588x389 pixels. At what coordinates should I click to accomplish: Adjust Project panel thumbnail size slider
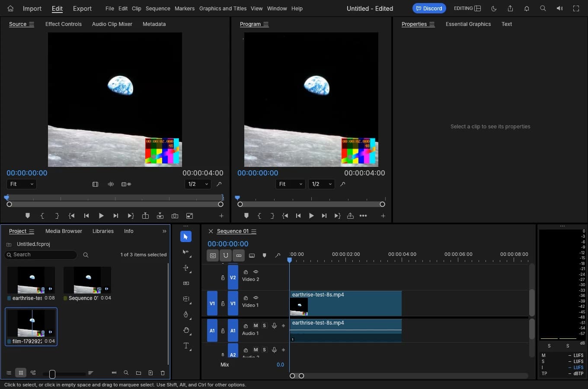pyautogui.click(x=52, y=374)
